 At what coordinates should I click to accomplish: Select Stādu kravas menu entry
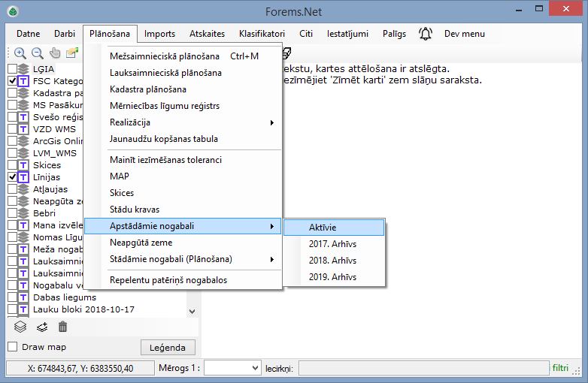click(183, 210)
